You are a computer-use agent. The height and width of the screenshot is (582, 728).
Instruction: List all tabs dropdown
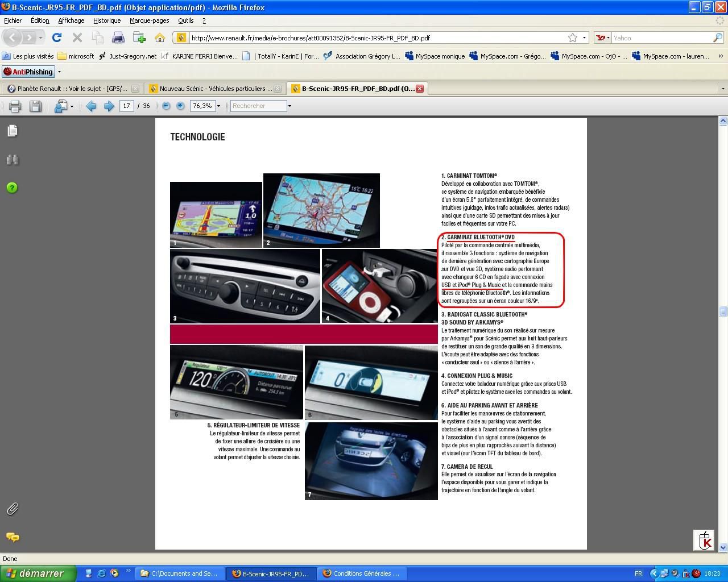coord(723,89)
